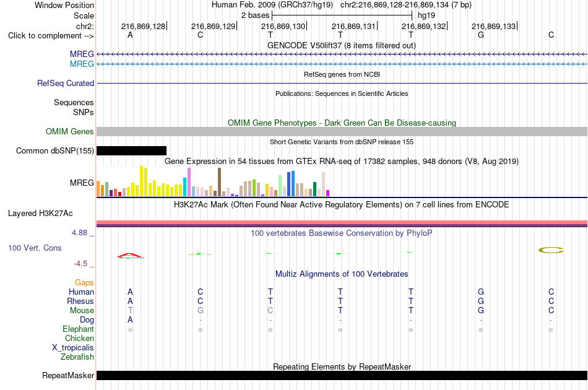
Task: Click the MREG label beside GTEx chart
Action: pos(82,183)
